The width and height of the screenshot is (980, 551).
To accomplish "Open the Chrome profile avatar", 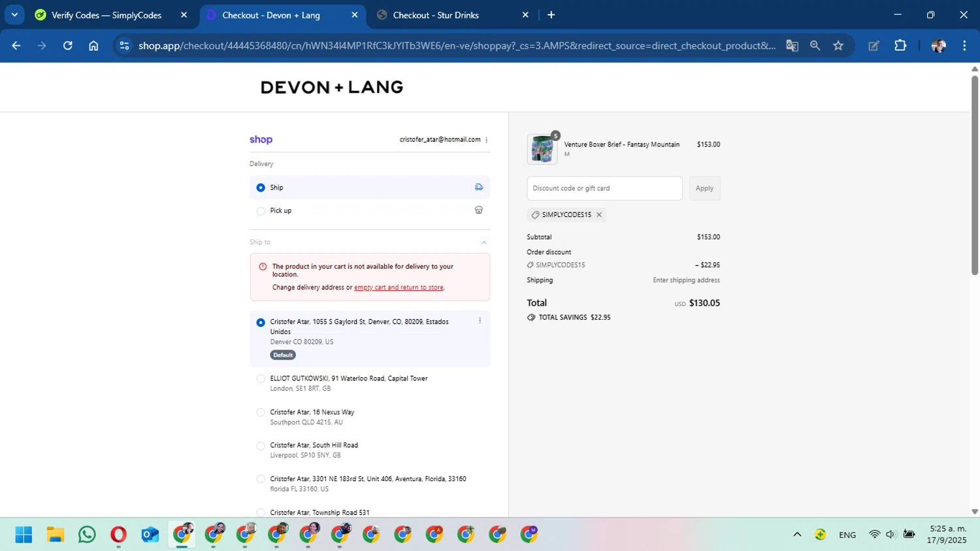I will pos(939,46).
